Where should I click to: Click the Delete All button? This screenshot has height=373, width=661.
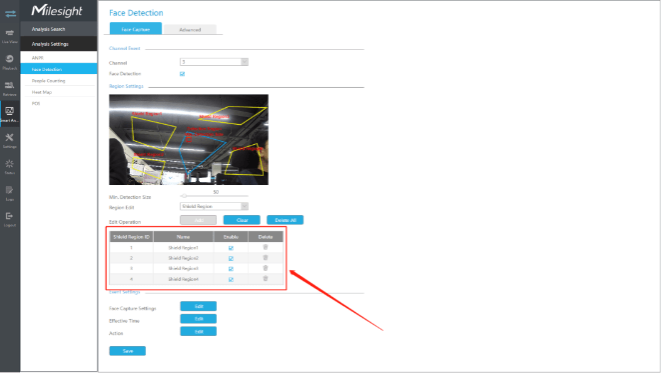tap(285, 220)
